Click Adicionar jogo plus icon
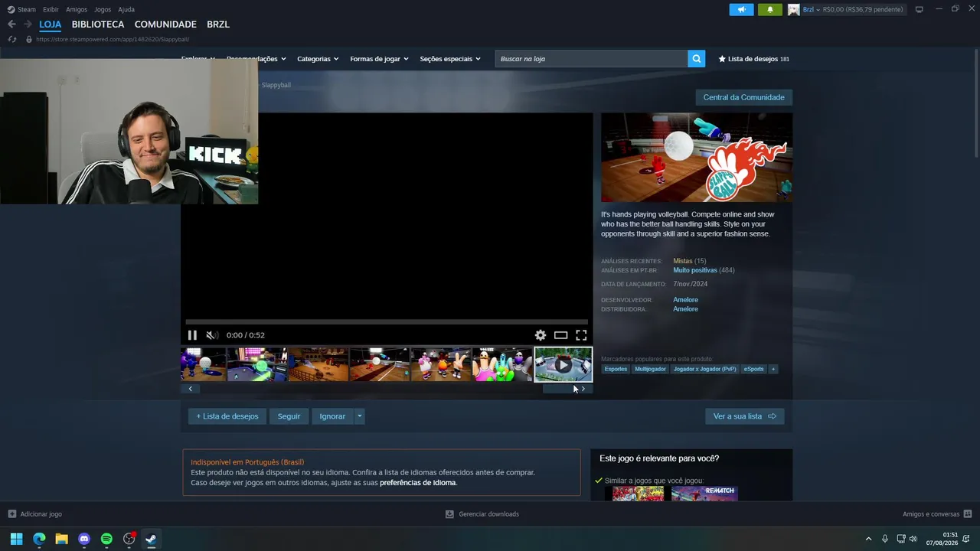 coord(12,514)
